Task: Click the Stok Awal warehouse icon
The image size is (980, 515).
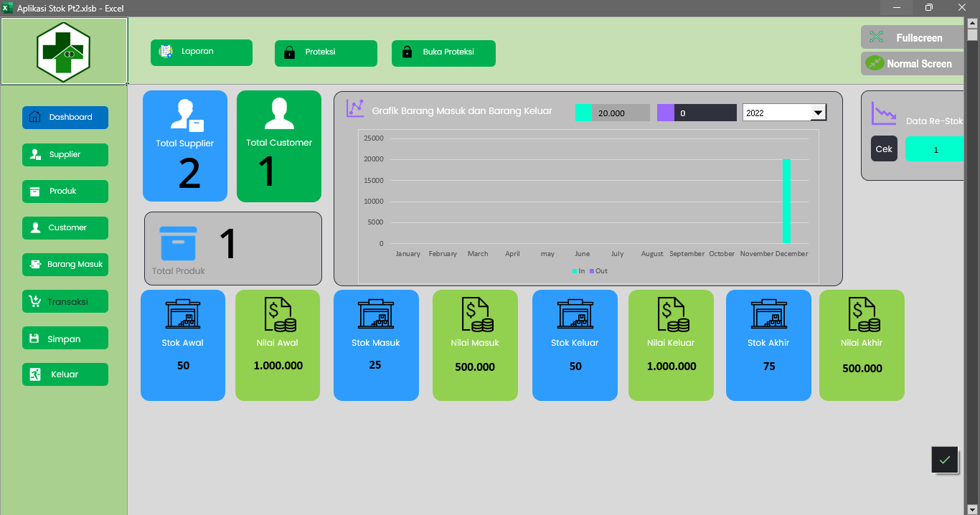Action: click(183, 314)
